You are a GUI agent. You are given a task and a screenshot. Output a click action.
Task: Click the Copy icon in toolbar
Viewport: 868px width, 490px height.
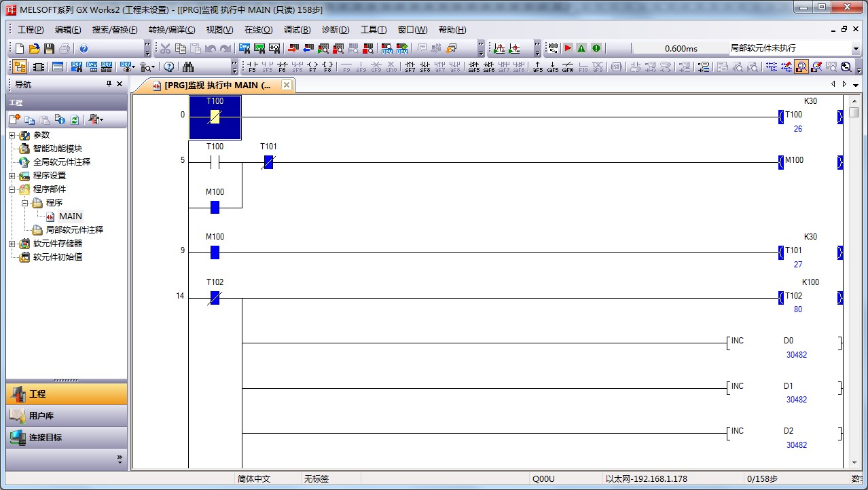coord(180,48)
